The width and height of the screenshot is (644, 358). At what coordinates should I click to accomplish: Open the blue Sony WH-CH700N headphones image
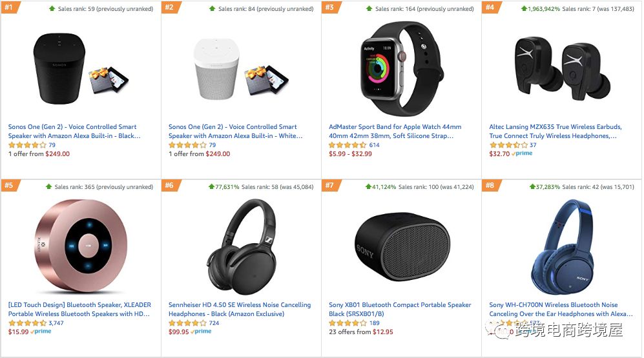coord(562,246)
